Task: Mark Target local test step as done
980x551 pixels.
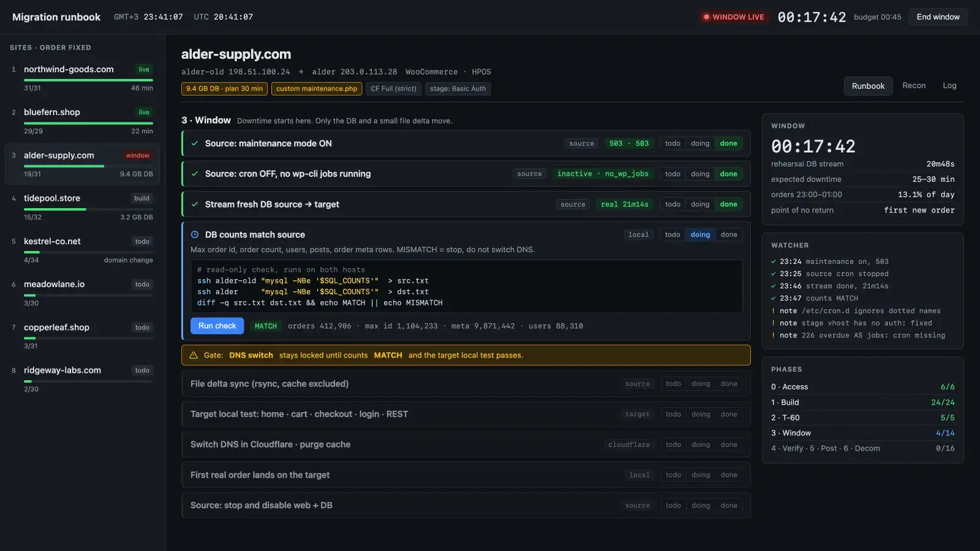Action: click(729, 414)
